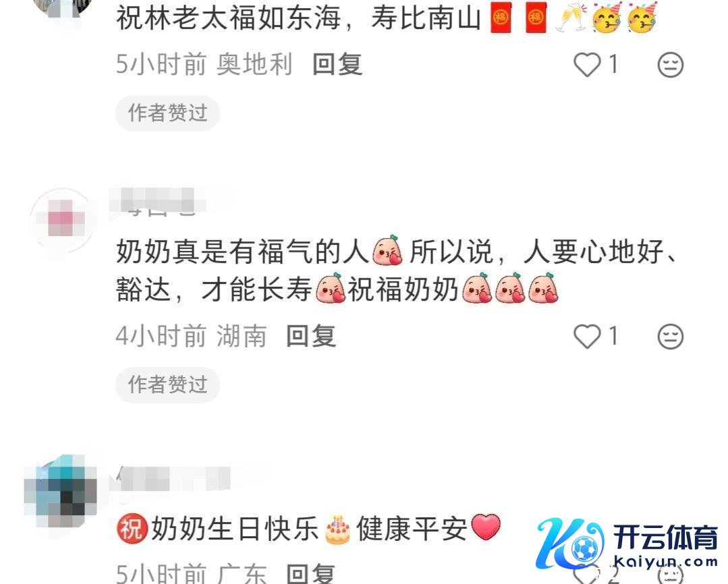The width and height of the screenshot is (728, 584).
Task: Open the pink avatar's profile
Action: pyautogui.click(x=63, y=219)
